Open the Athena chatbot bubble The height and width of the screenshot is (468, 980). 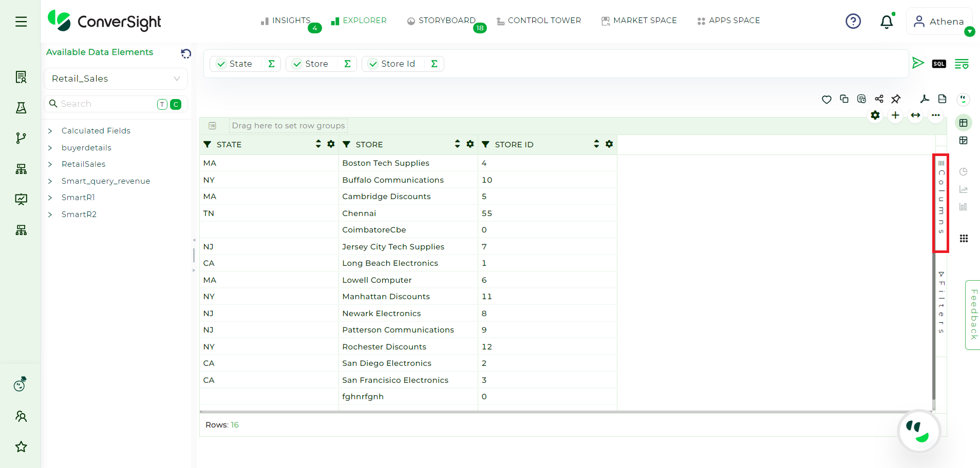[919, 431]
